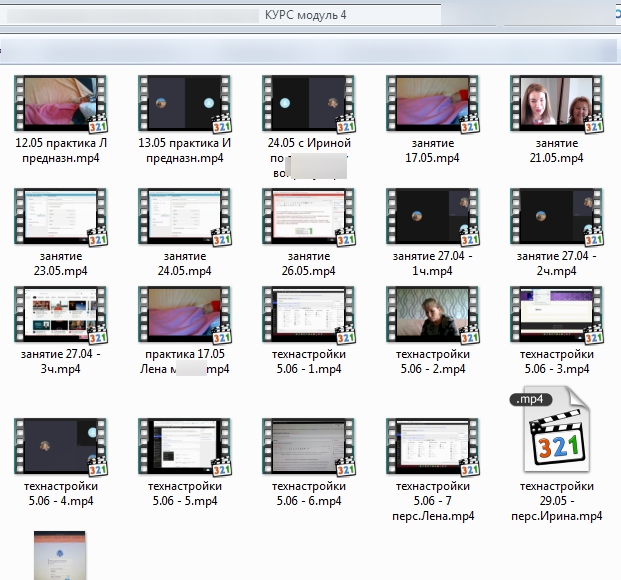Click the занятие 26.05.mp4 video icon
Screen dimensions: 621x580
coord(308,217)
